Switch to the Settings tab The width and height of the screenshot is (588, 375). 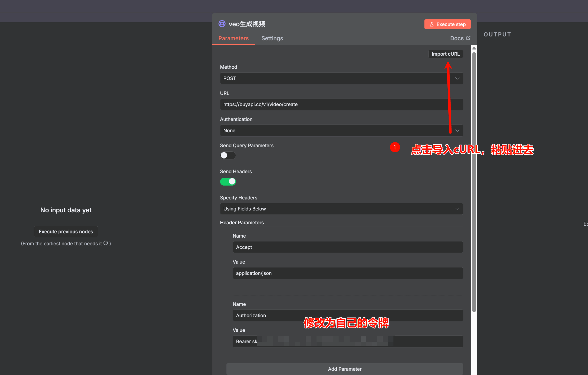click(272, 38)
